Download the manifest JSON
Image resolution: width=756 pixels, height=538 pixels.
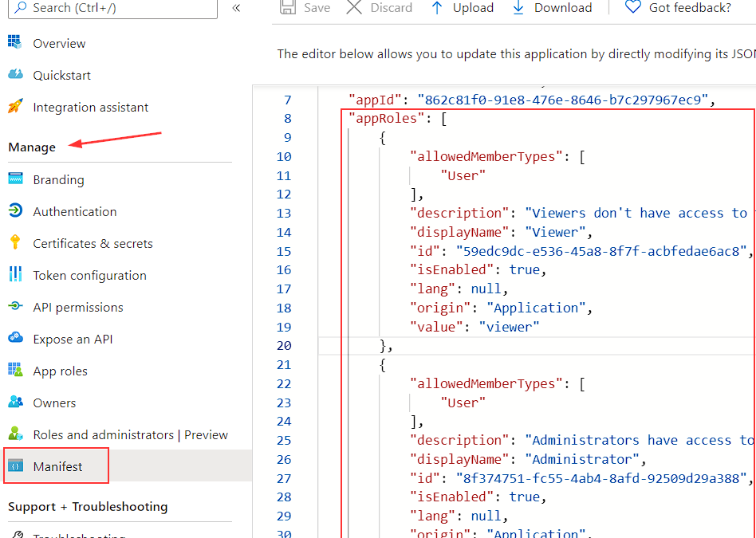pyautogui.click(x=552, y=8)
